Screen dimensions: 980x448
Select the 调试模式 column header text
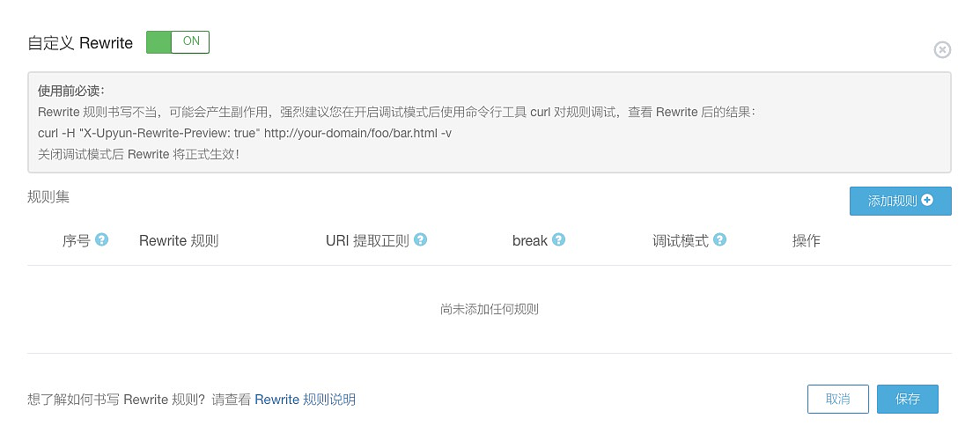click(680, 240)
